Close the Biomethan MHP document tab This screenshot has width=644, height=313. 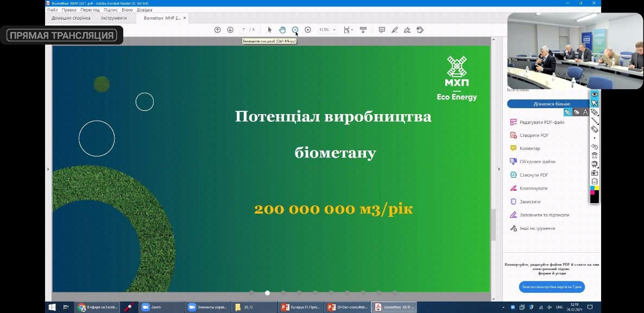point(185,18)
